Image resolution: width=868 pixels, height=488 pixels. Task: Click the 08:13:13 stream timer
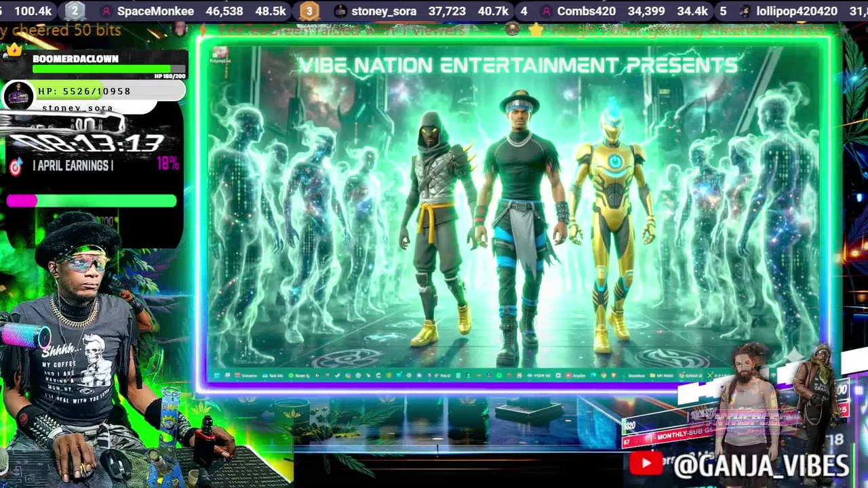pyautogui.click(x=87, y=144)
